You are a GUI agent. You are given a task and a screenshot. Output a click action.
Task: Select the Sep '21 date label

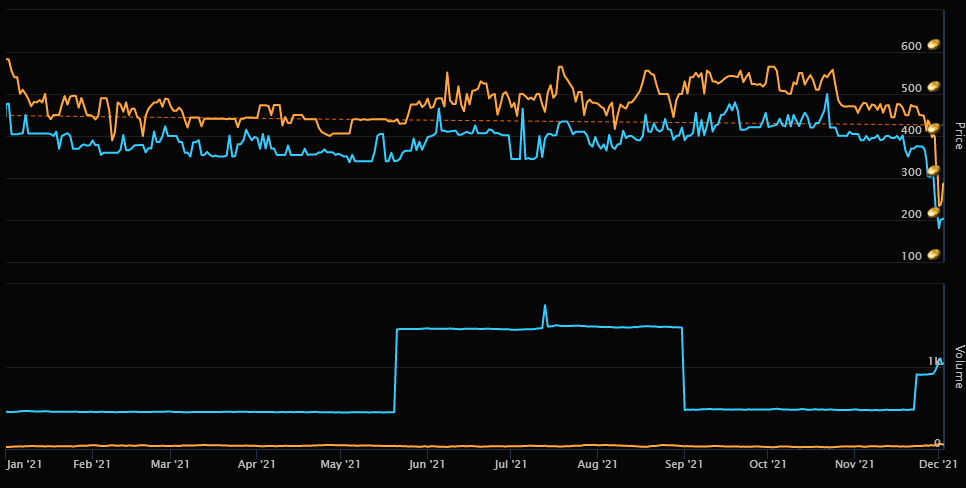pyautogui.click(x=683, y=464)
